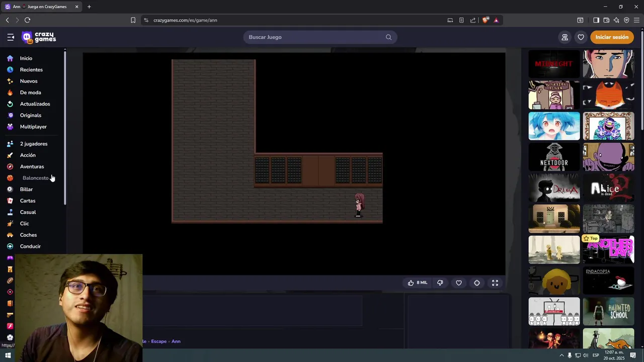Image resolution: width=644 pixels, height=362 pixels.
Task: Open Nuevos games category
Action: tap(29, 81)
